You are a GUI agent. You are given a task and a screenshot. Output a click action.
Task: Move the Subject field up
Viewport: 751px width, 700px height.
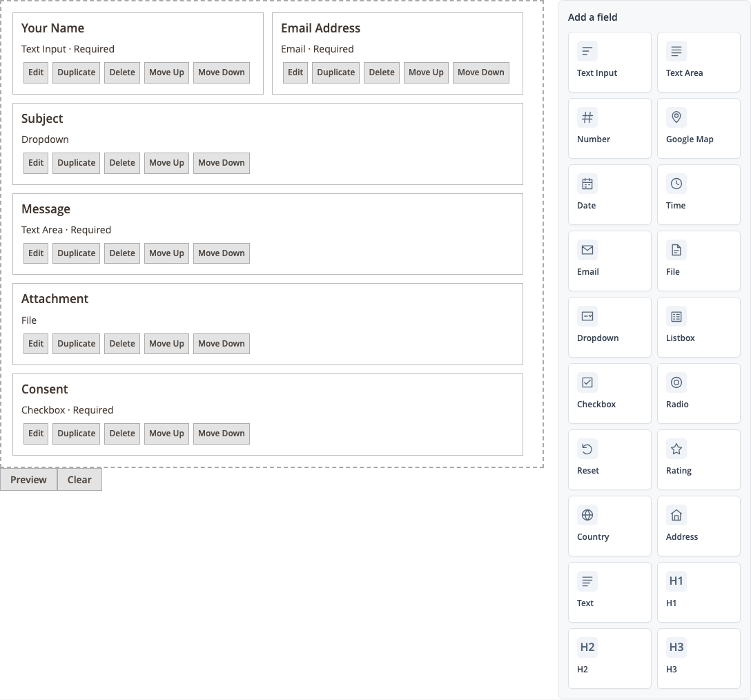166,163
